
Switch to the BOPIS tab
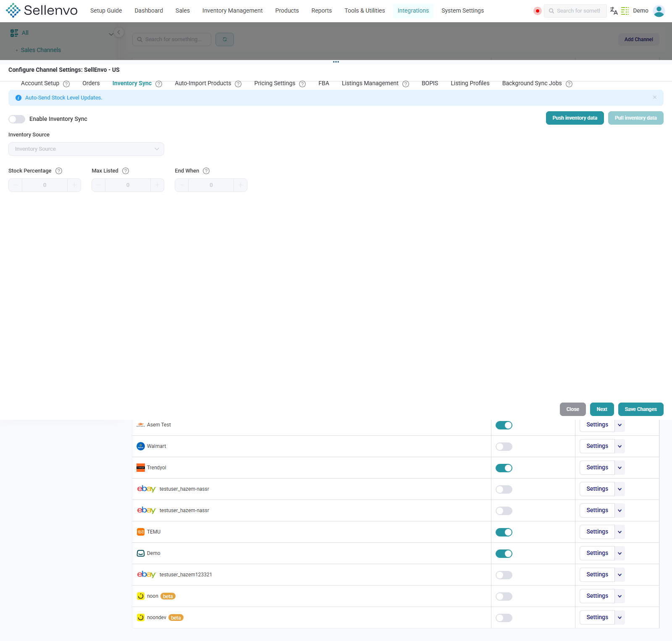click(x=430, y=83)
